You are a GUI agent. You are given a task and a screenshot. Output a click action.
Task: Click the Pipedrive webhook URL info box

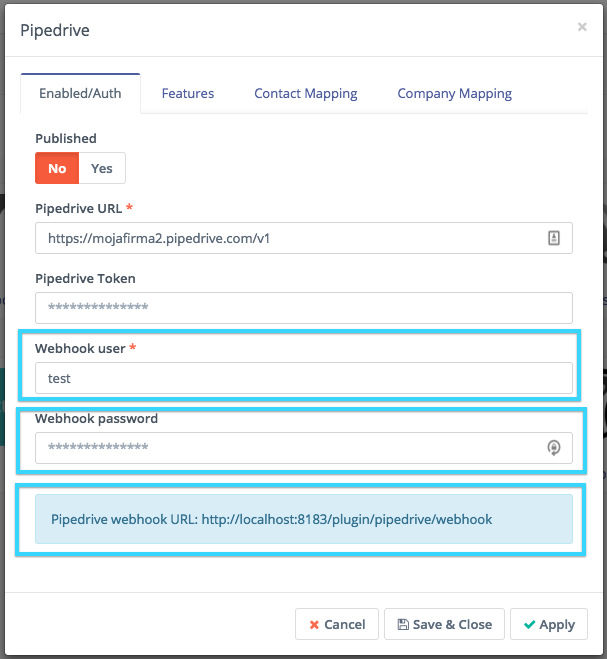(x=304, y=520)
